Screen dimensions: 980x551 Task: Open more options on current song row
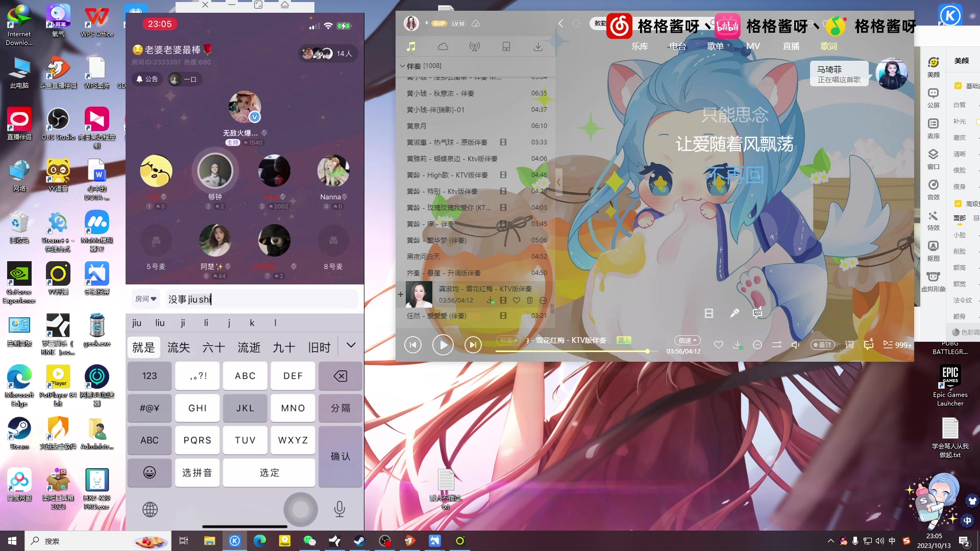coord(543,300)
